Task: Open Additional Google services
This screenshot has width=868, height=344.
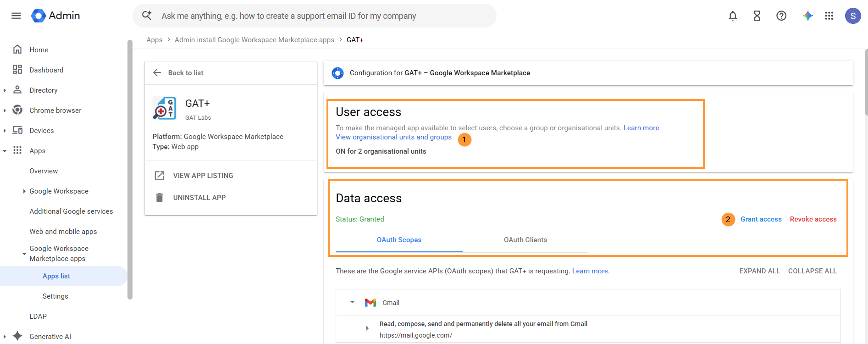Action: 71,211
